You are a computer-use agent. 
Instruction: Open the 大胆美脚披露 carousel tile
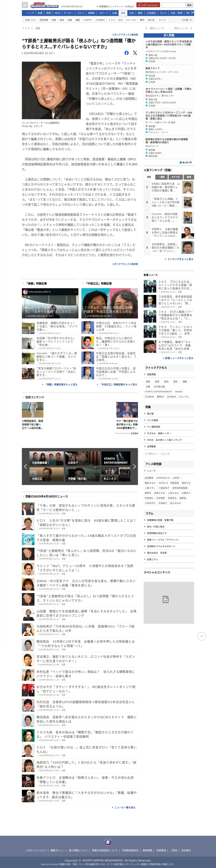tap(47, 459)
